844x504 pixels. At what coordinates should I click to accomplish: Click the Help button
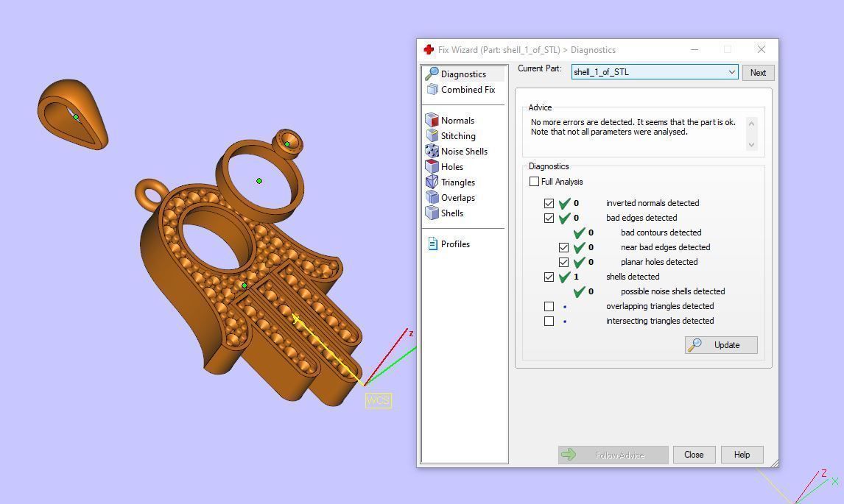(742, 455)
